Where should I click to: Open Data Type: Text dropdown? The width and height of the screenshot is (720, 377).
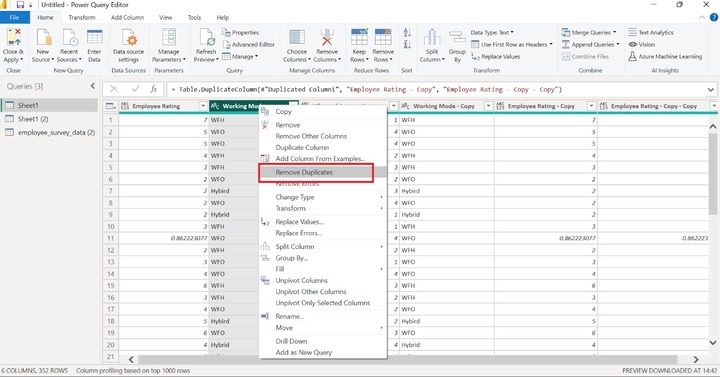click(492, 33)
